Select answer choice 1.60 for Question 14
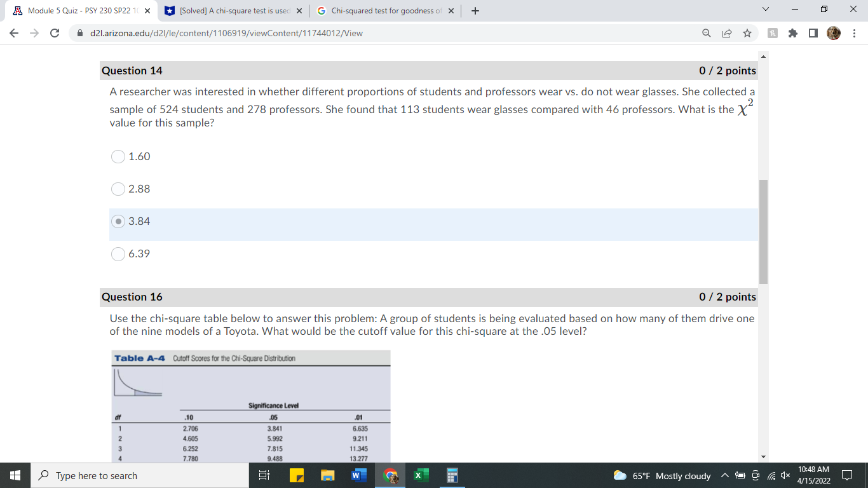 point(118,156)
